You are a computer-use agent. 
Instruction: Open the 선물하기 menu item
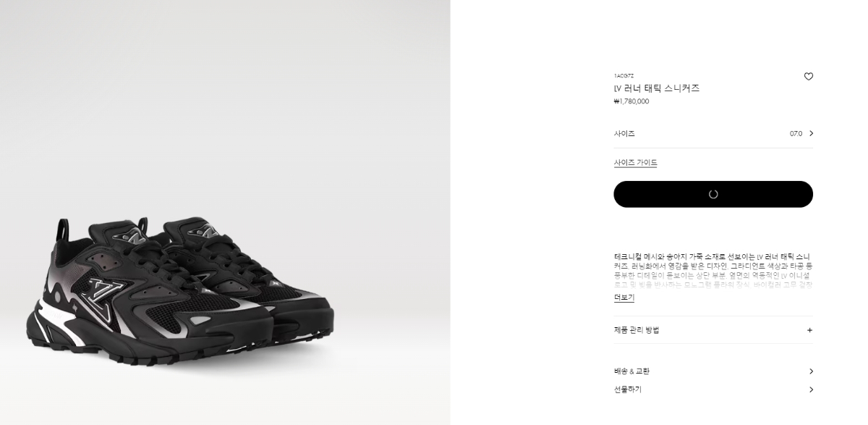click(x=713, y=390)
